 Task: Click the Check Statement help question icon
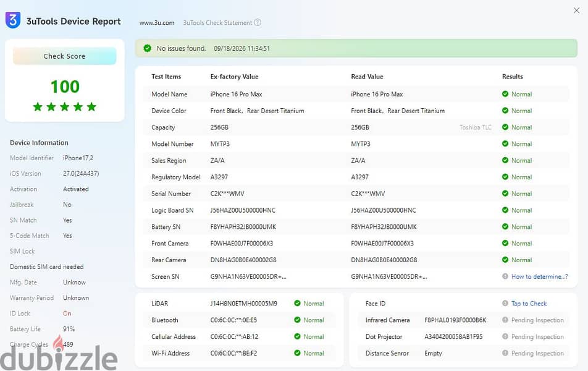(x=258, y=22)
